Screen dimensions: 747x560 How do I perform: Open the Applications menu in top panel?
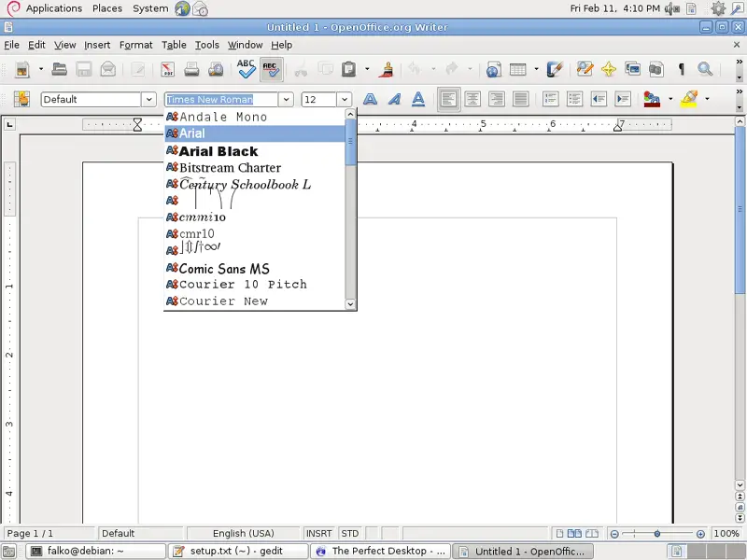click(x=54, y=8)
